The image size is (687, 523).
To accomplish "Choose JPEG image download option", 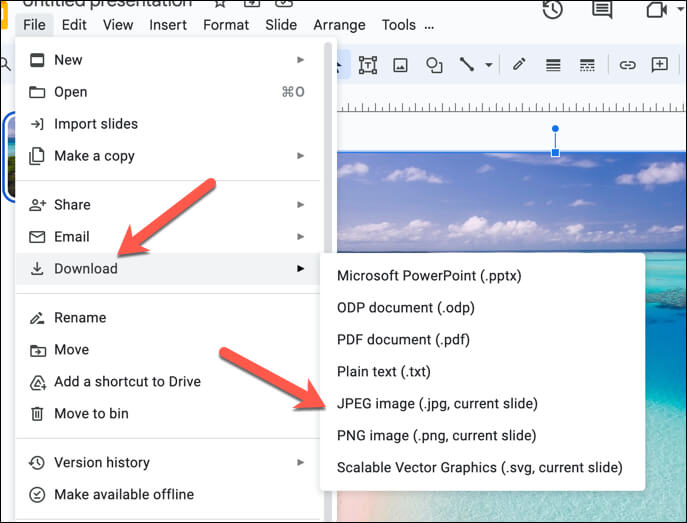I will tap(437, 404).
